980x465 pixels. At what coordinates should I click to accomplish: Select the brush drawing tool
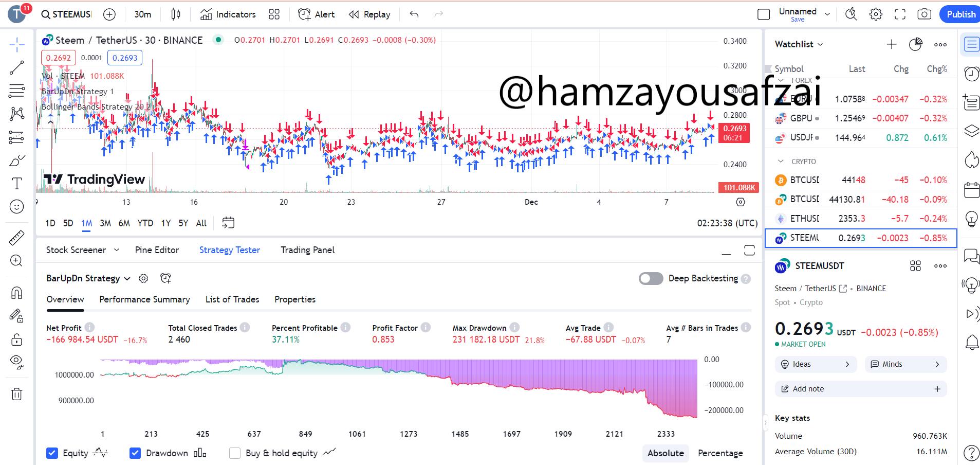[17, 160]
